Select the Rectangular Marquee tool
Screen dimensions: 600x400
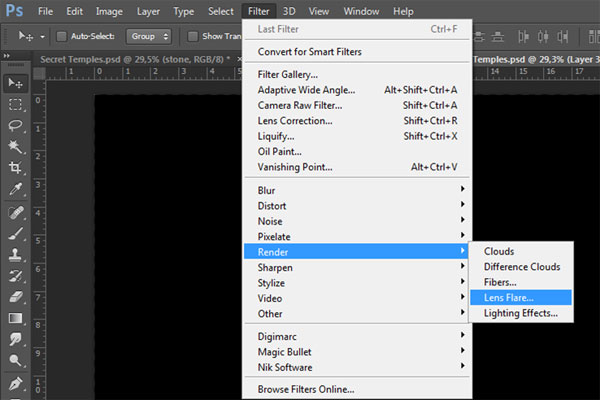pos(16,104)
